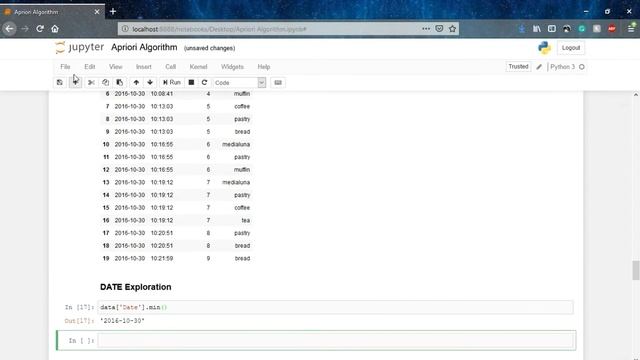Open the browser Library icon
640x360 pixels.
pyautogui.click(x=537, y=29)
